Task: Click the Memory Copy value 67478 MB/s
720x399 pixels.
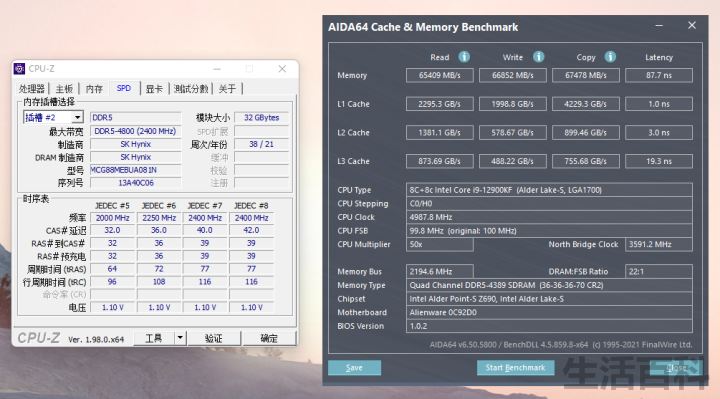Action: coord(586,75)
